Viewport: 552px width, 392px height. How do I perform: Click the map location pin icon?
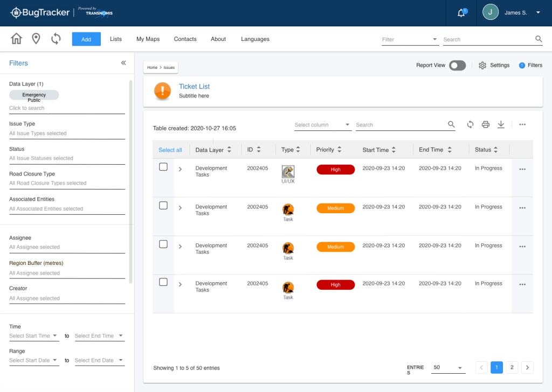click(36, 39)
